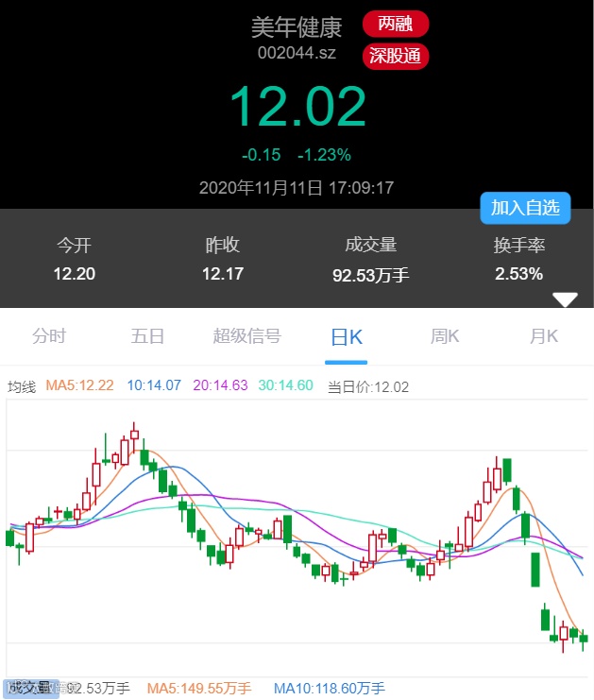Tap the 深股通 red badge

pos(396,57)
